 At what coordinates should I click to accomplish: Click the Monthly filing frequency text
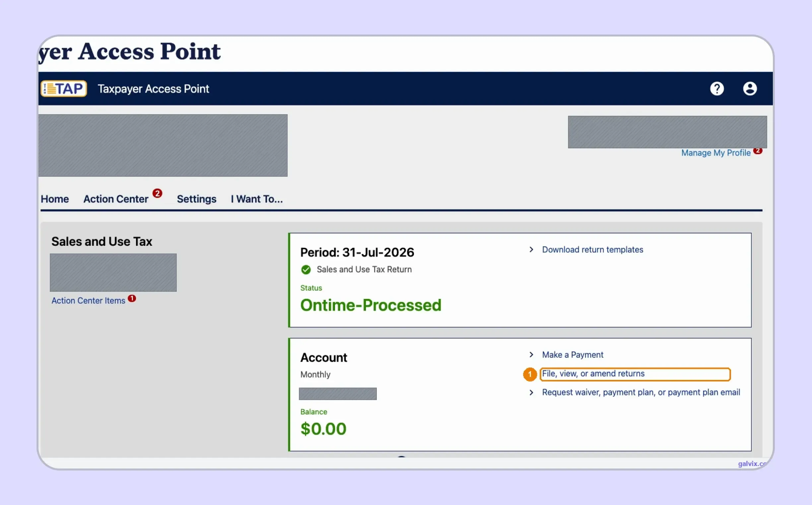point(315,374)
